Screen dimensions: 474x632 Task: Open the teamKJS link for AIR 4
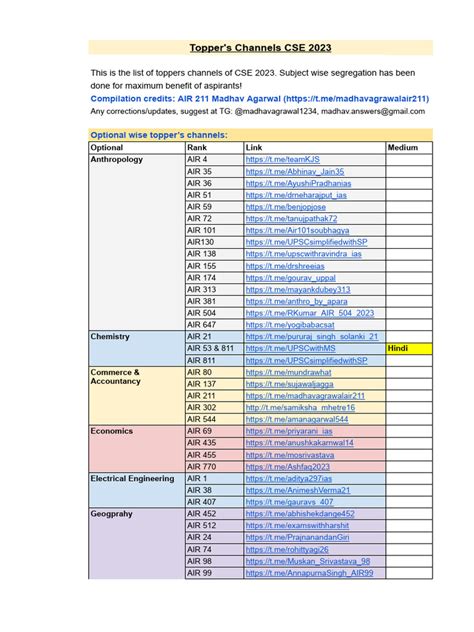[x=283, y=160]
